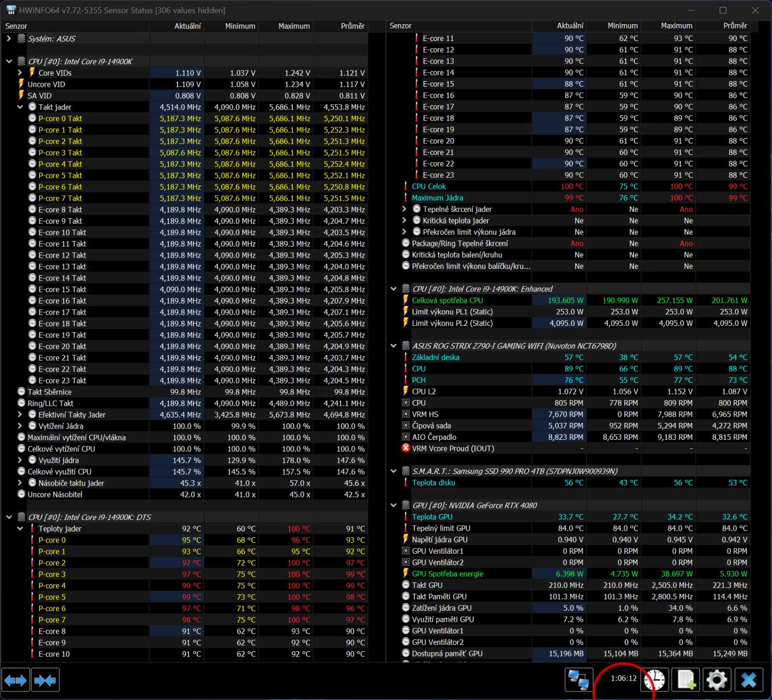Collapse the ASUS ROG STRIX Z790-I group

tap(393, 346)
